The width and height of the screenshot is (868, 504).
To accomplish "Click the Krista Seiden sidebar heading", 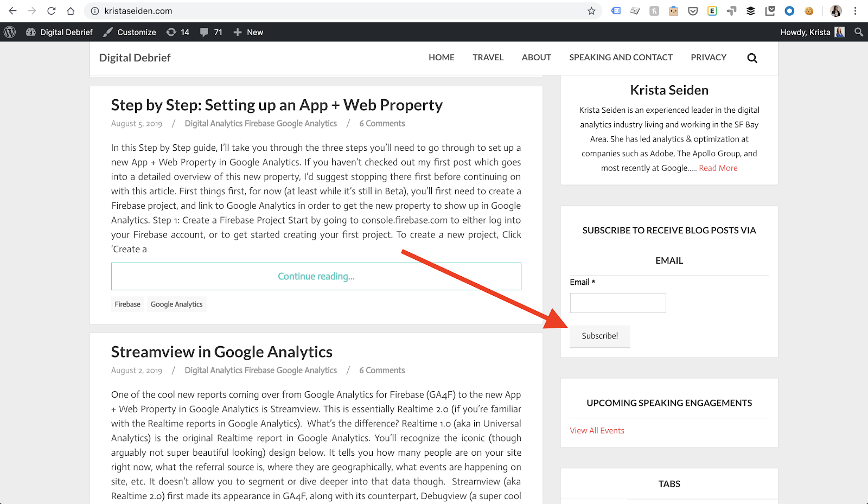I will click(669, 90).
